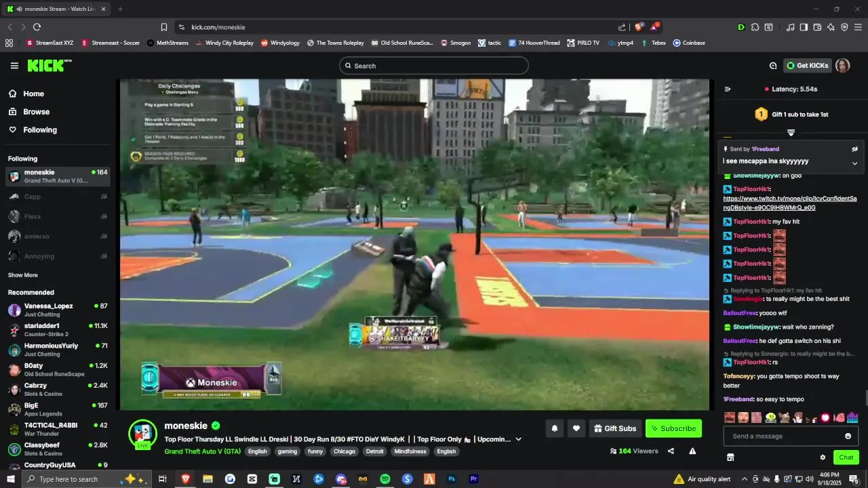Open Browse in the sidebar
This screenshot has width=868, height=488.
click(x=29, y=112)
